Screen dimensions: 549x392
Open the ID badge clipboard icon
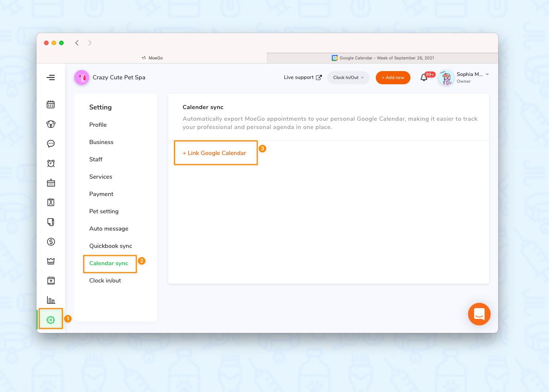[51, 202]
